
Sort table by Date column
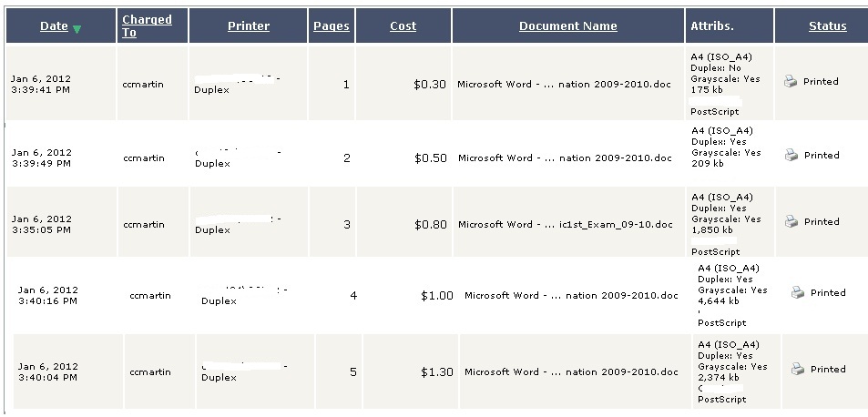(54, 26)
